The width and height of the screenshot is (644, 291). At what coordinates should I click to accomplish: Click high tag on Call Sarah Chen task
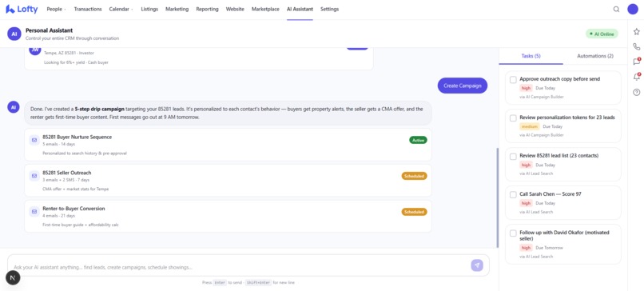(x=526, y=203)
